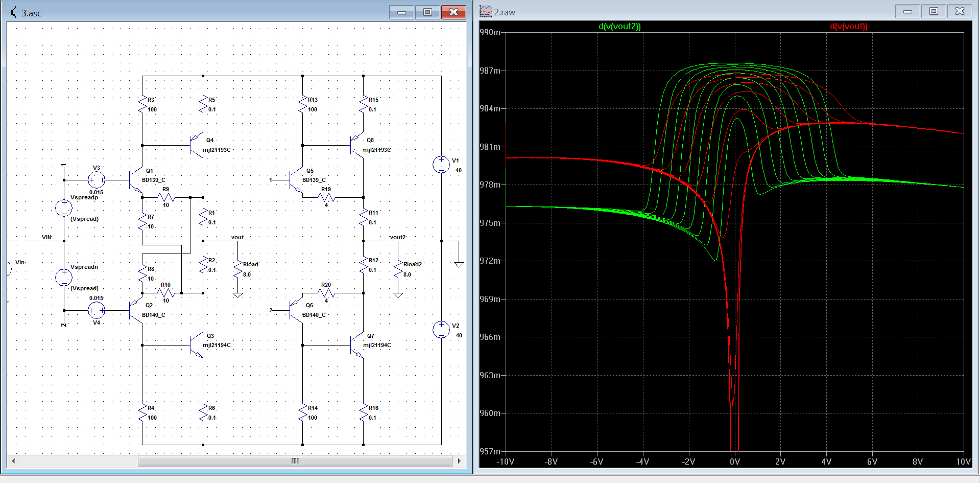The width and height of the screenshot is (980, 483).
Task: Click the Q4 mjl21193C transistor symbol
Action: pyautogui.click(x=197, y=146)
